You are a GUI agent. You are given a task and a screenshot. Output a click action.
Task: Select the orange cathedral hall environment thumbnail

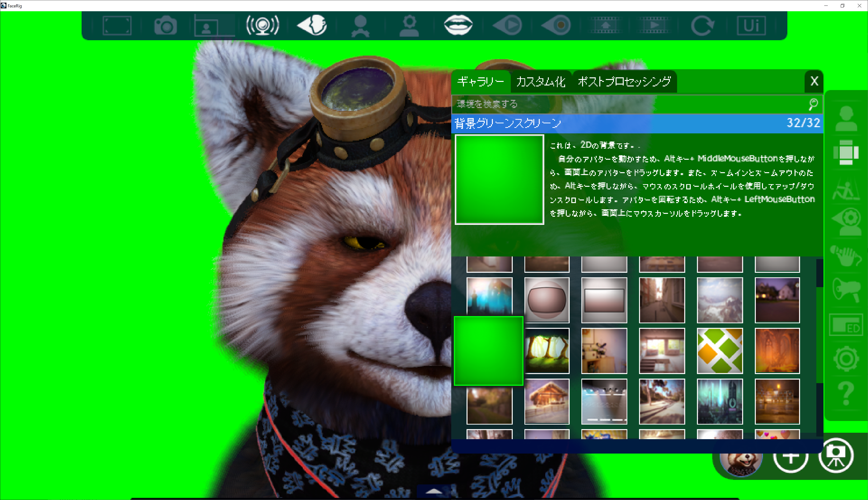(777, 351)
